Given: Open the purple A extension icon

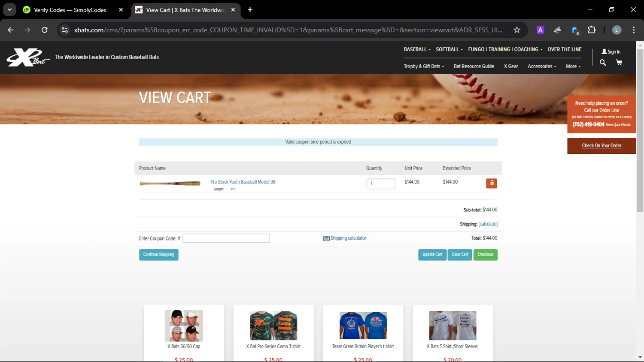Looking at the screenshot, I should click(x=541, y=30).
